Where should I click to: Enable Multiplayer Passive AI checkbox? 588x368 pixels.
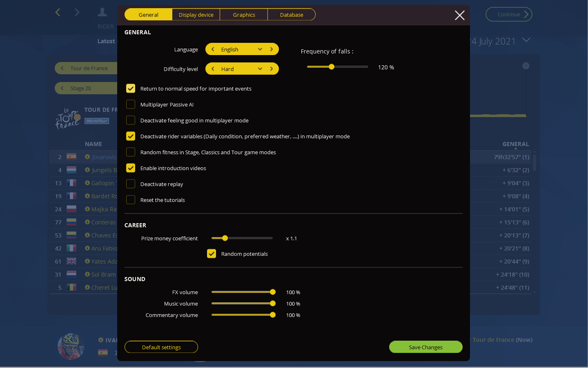pyautogui.click(x=131, y=104)
